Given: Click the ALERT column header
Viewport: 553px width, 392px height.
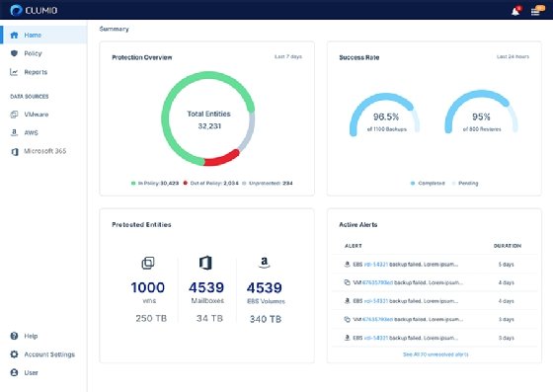Looking at the screenshot, I should tap(354, 246).
